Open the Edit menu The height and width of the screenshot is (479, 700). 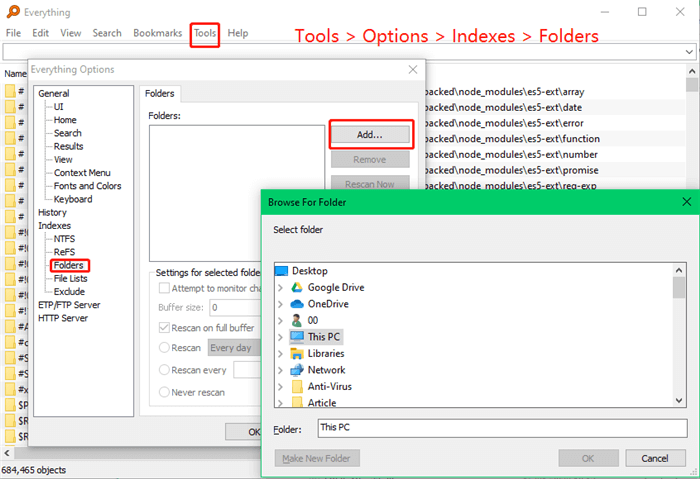click(40, 33)
